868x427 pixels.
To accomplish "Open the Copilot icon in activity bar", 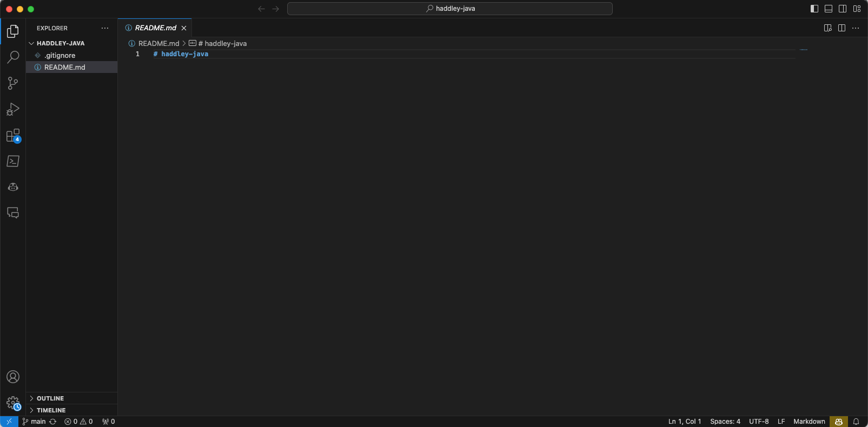I will point(13,187).
